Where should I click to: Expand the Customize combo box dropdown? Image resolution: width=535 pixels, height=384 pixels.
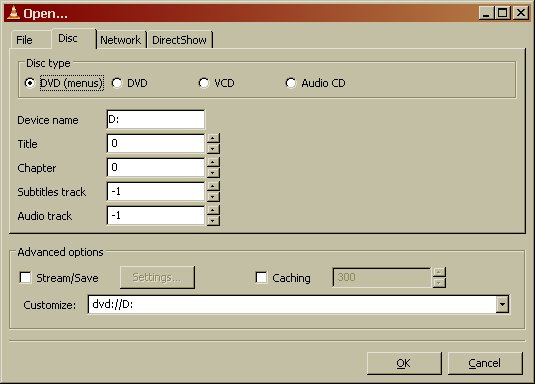pyautogui.click(x=502, y=304)
